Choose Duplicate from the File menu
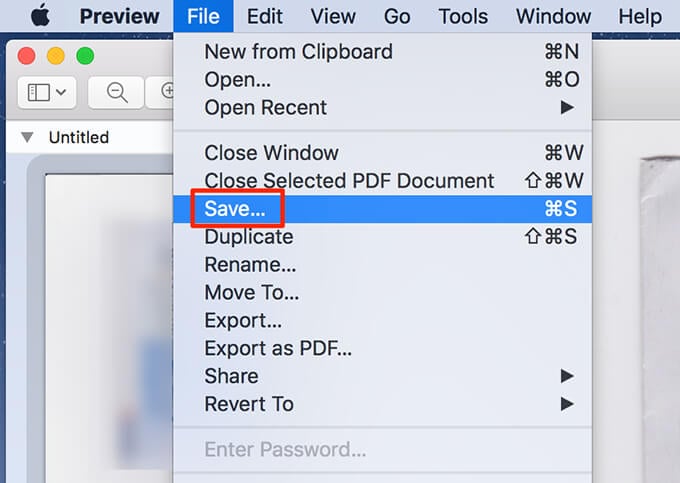Image resolution: width=680 pixels, height=483 pixels. pyautogui.click(x=382, y=237)
